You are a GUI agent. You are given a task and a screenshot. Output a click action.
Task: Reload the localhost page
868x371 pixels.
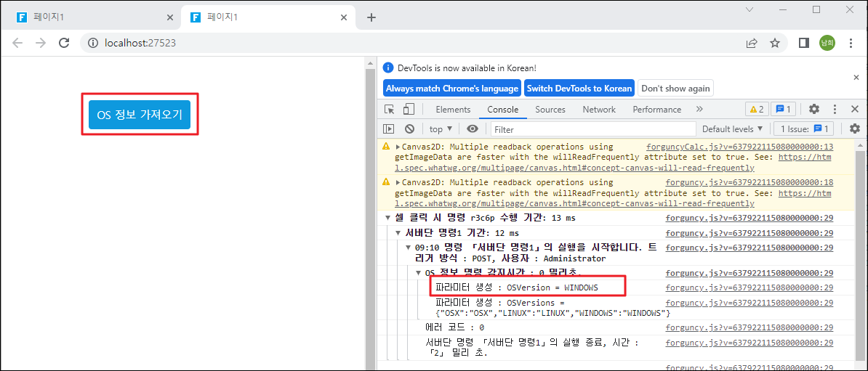click(x=64, y=43)
